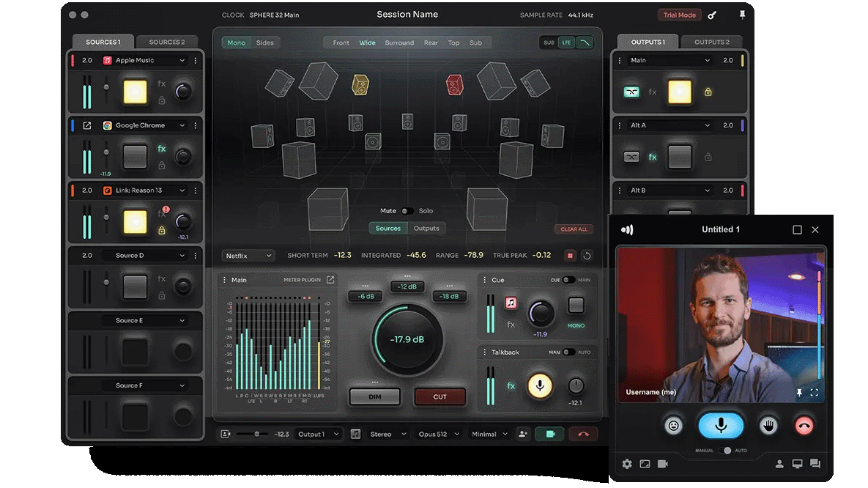Click the bottom bar volume slider

click(256, 434)
